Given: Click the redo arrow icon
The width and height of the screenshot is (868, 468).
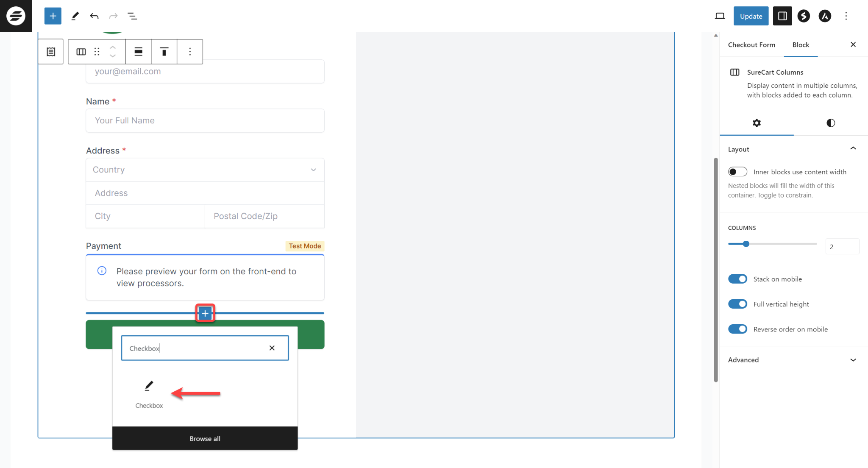Looking at the screenshot, I should tap(113, 16).
